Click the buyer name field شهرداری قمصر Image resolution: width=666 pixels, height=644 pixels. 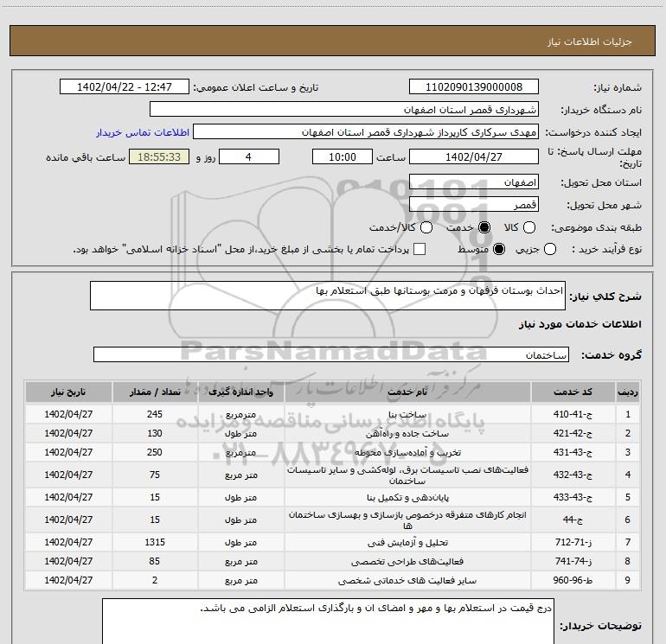click(344, 110)
